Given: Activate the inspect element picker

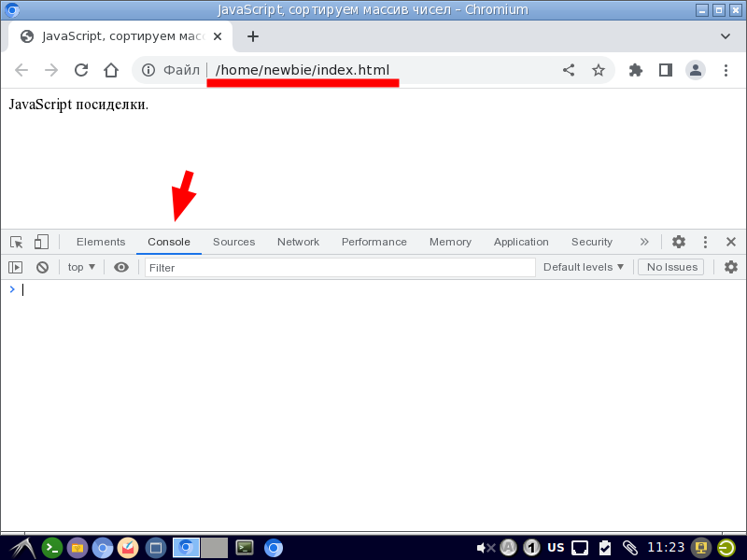Looking at the screenshot, I should tap(16, 242).
